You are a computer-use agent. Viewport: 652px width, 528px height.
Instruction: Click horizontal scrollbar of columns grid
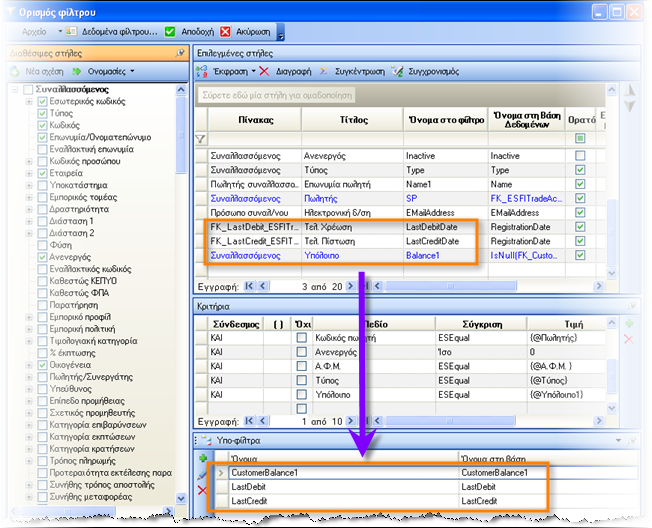point(451,286)
